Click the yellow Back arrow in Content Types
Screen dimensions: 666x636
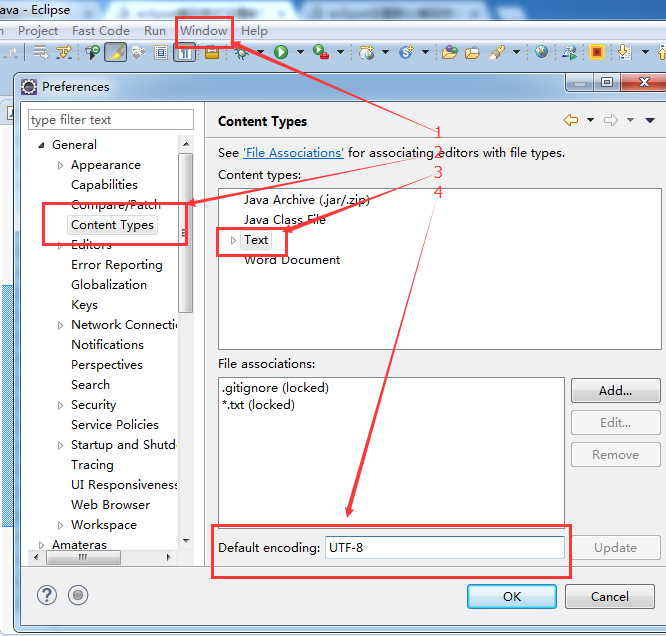(x=571, y=120)
